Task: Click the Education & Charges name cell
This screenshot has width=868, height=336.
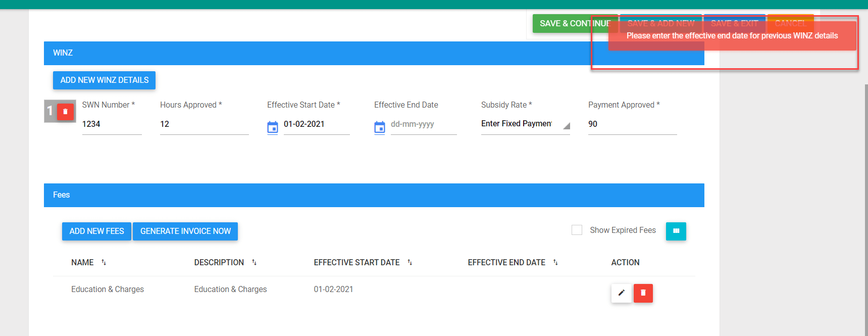Action: click(108, 289)
